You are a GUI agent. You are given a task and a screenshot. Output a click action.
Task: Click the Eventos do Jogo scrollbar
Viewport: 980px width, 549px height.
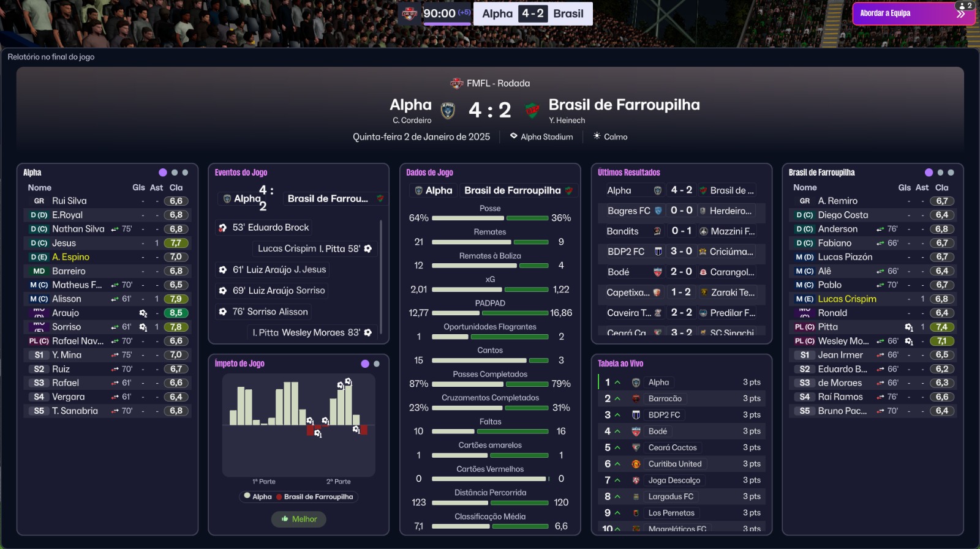[381, 277]
